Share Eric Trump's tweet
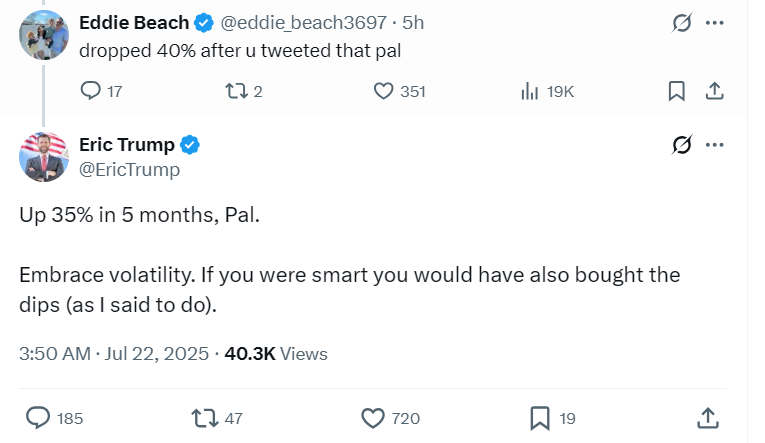The image size is (765, 443). (708, 418)
